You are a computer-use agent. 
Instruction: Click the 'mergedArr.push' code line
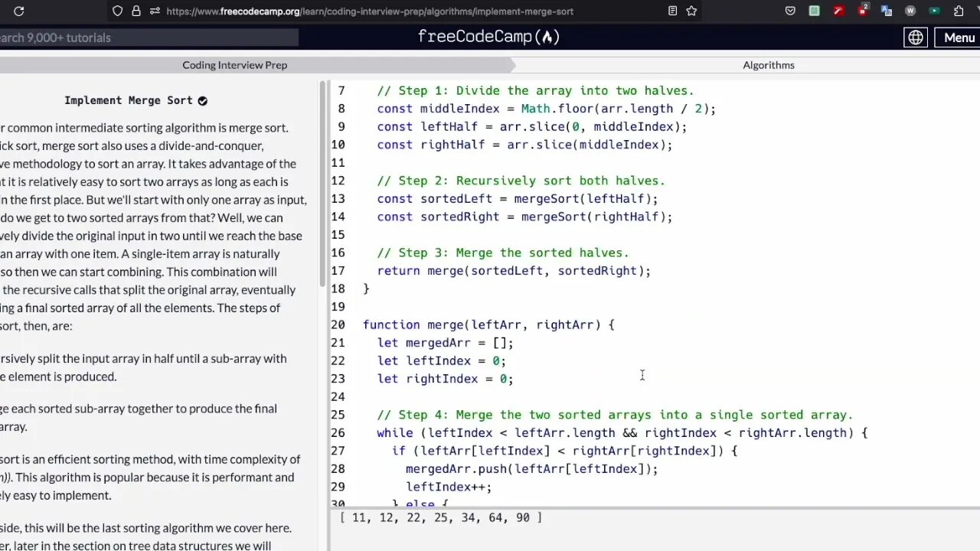pos(531,468)
